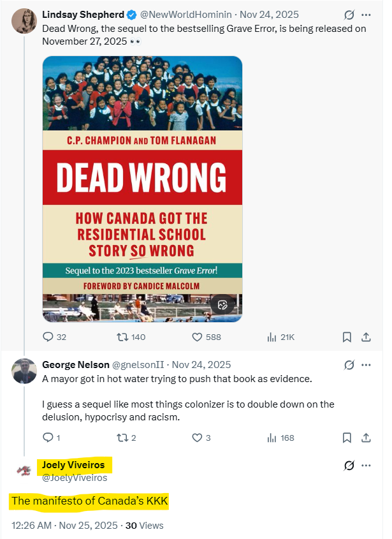This screenshot has height=539, width=392.
Task: Share George Nelson's reply
Action: point(366,438)
